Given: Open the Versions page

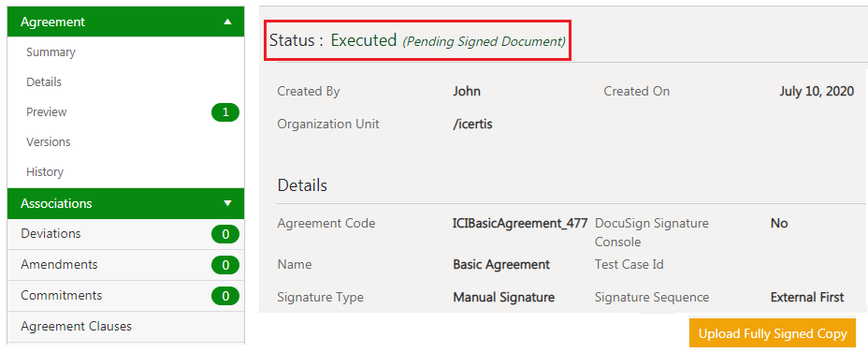Looking at the screenshot, I should [48, 142].
